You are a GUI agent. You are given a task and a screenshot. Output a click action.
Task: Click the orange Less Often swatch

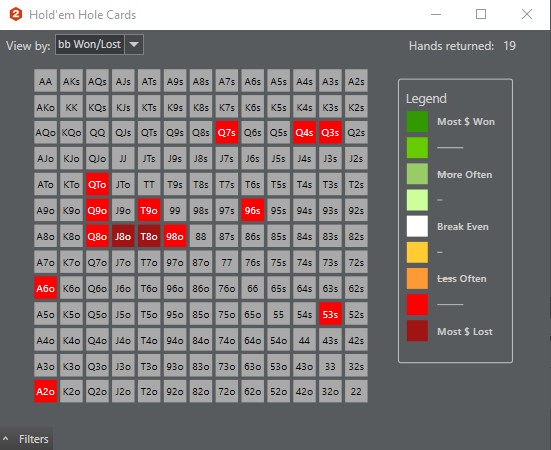pyautogui.click(x=417, y=279)
